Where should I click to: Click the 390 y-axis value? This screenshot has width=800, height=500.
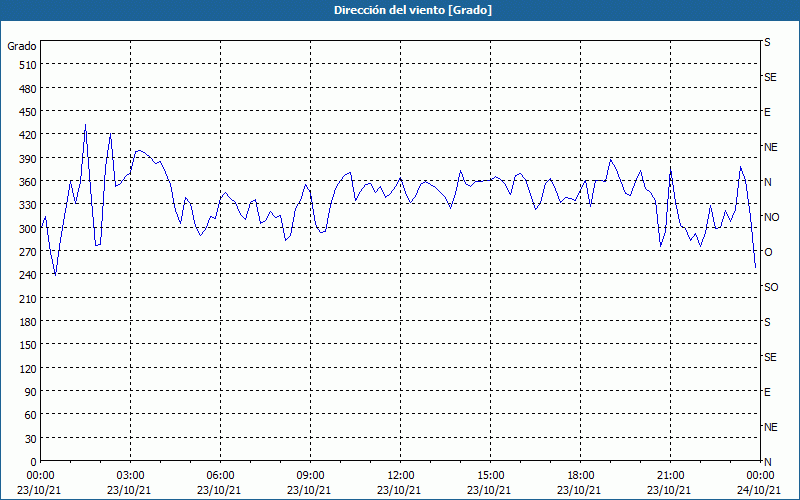[28, 159]
